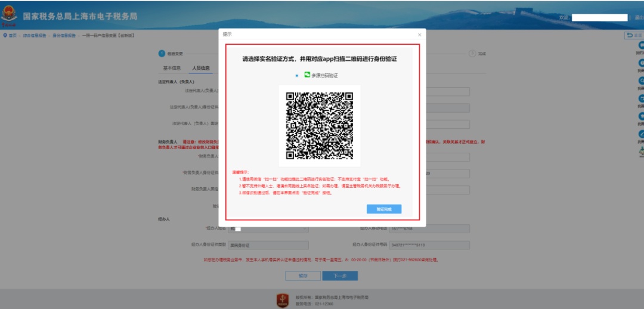Click the 一照一码户信息变更 breadcrumb text
Viewport: 644px width, 309px height.
(109, 36)
